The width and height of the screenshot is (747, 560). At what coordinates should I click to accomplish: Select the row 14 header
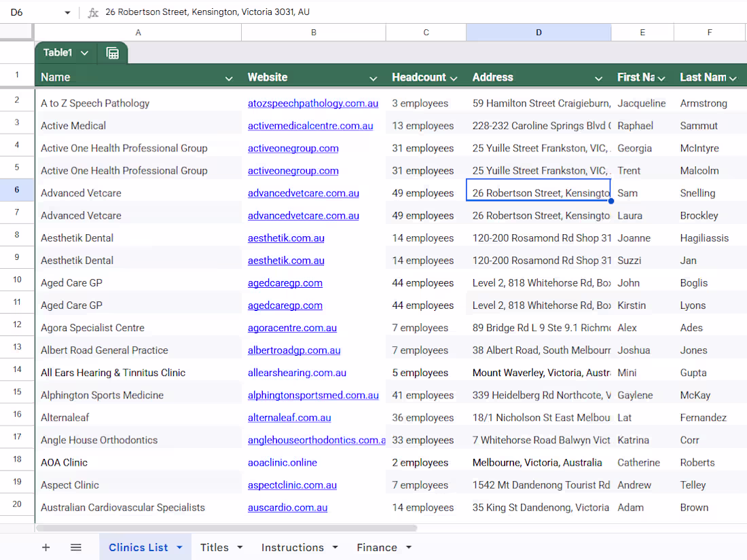point(17,372)
